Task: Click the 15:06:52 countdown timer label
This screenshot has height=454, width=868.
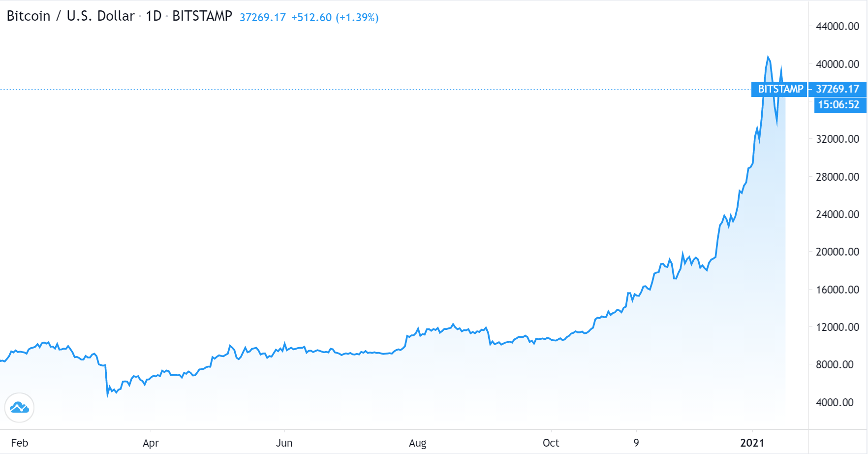Action: (x=839, y=105)
